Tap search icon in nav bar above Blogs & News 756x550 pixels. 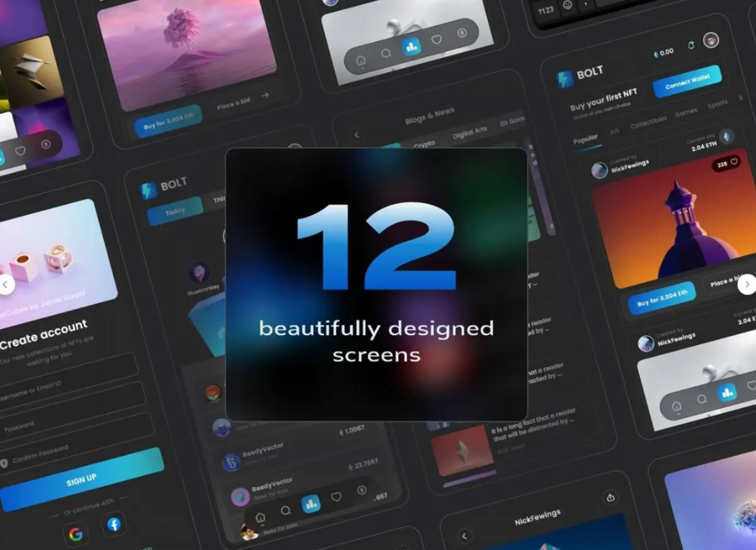[386, 53]
